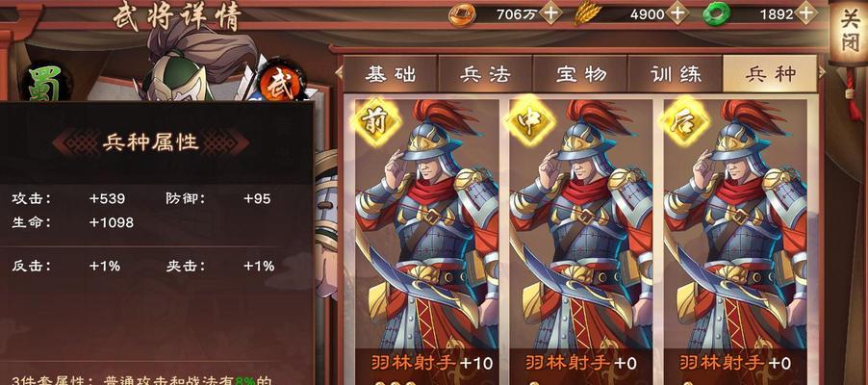Close the panel via 关闭 lantern
Image resolution: width=868 pixels, height=385 pixels.
pyautogui.click(x=848, y=32)
